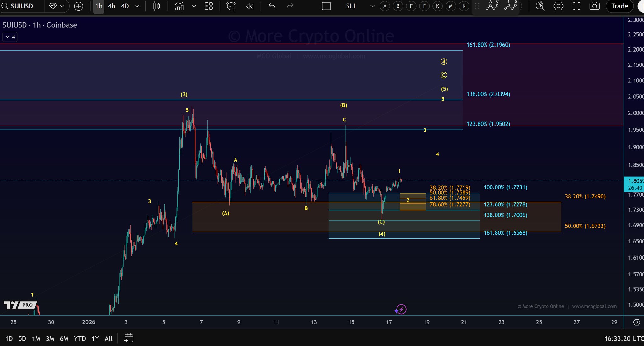Viewport: 644px width, 346px height.
Task: Select the ABC Elliott correction wave tool
Action: coord(492,6)
